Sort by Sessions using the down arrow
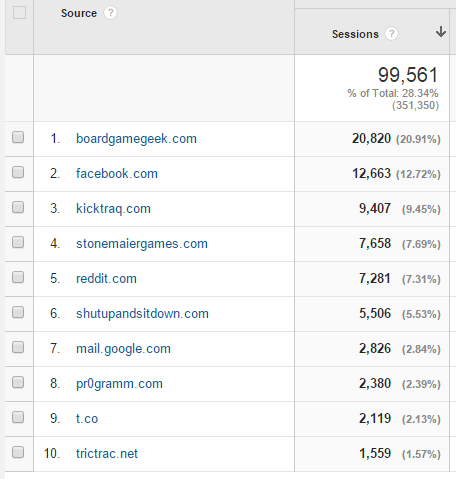Image resolution: width=456 pixels, height=479 pixels. (441, 32)
